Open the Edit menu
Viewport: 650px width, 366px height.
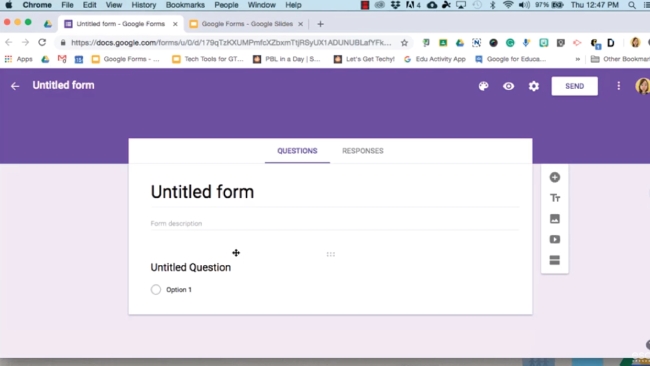(90, 5)
